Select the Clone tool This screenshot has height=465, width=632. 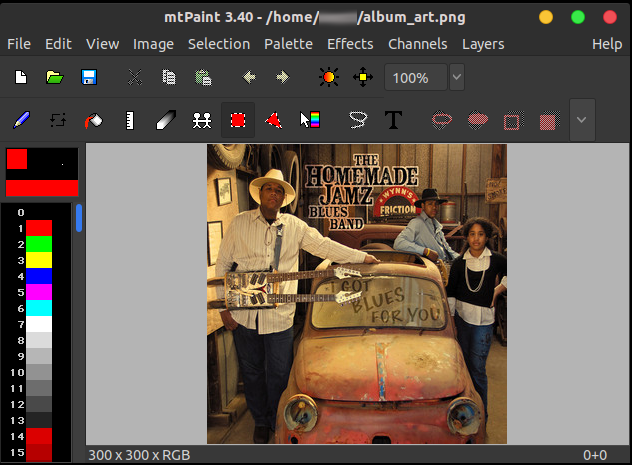tap(202, 120)
